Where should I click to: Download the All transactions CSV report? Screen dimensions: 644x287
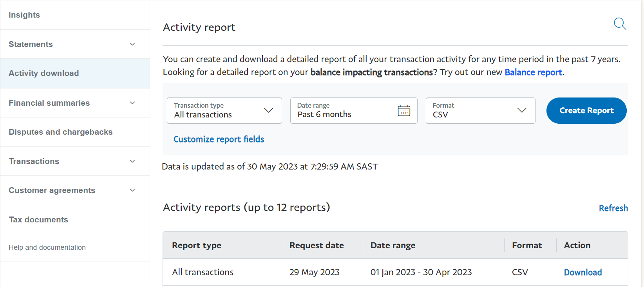pyautogui.click(x=582, y=273)
